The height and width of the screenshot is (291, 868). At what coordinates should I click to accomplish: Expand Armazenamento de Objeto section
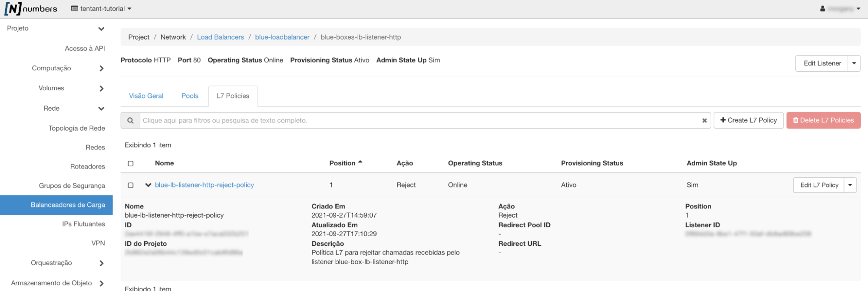tap(101, 283)
